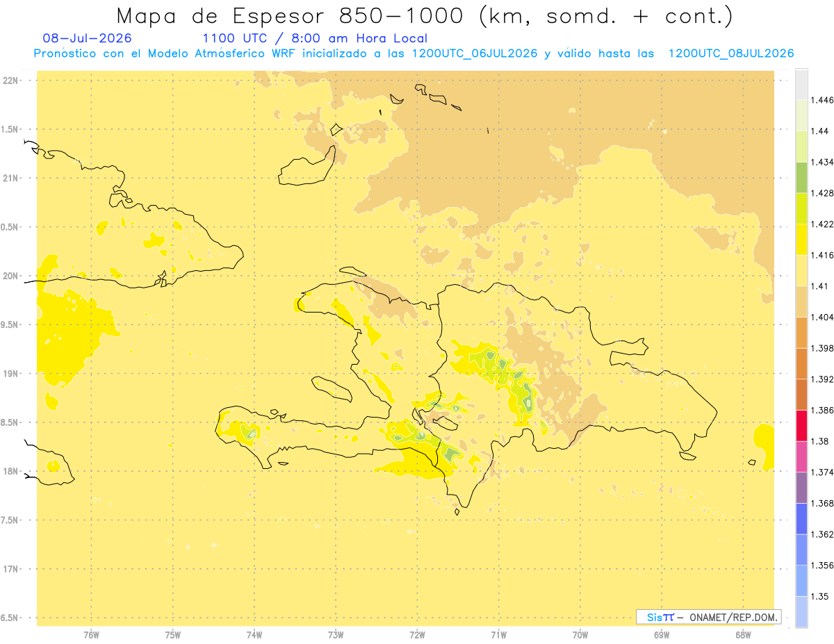Click latitude label '18N'
Viewport: 834px width, 644px height.
coord(12,471)
